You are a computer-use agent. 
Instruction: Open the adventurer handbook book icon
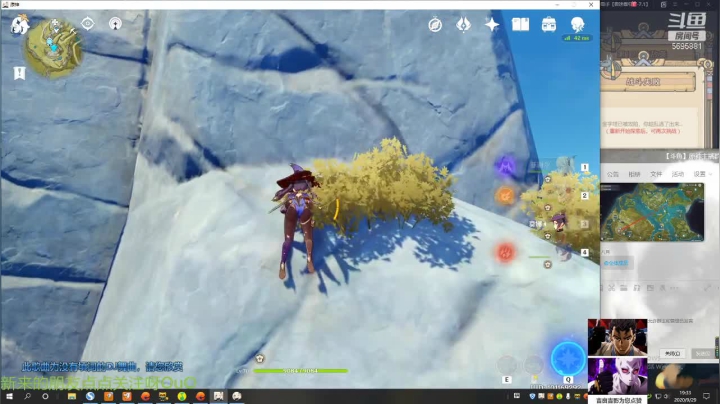(520, 24)
